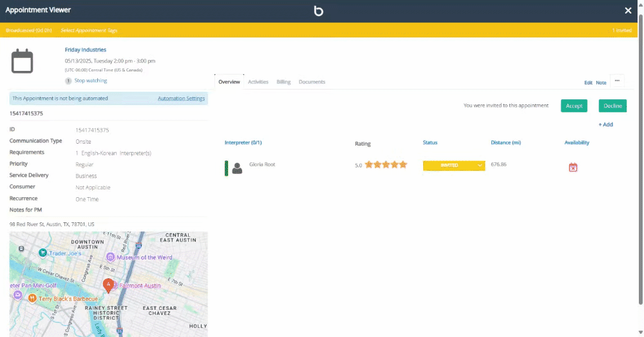Accept the appointment invitation
The image size is (644, 337).
pos(574,106)
